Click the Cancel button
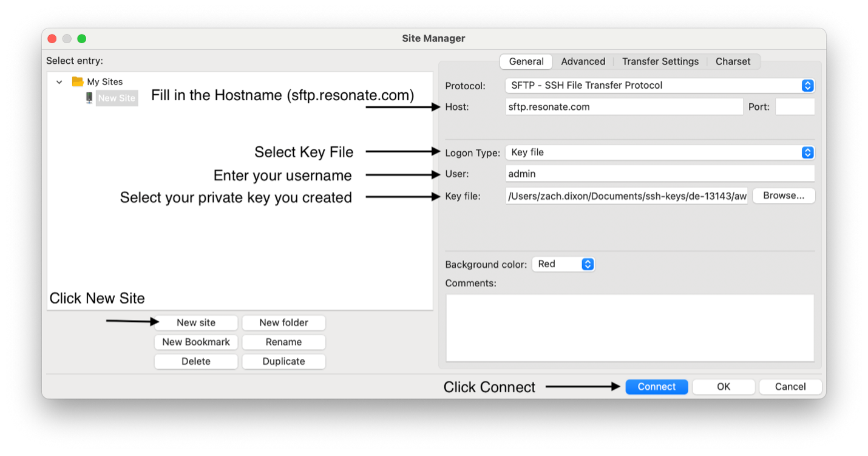The height and width of the screenshot is (456, 868). 790,387
